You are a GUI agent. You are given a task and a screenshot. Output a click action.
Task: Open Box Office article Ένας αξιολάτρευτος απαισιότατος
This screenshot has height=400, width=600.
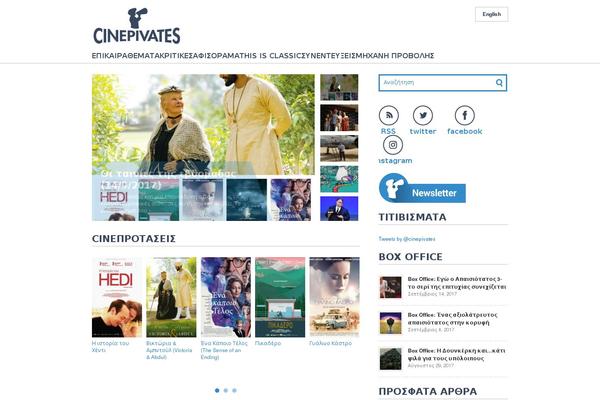[x=452, y=318]
